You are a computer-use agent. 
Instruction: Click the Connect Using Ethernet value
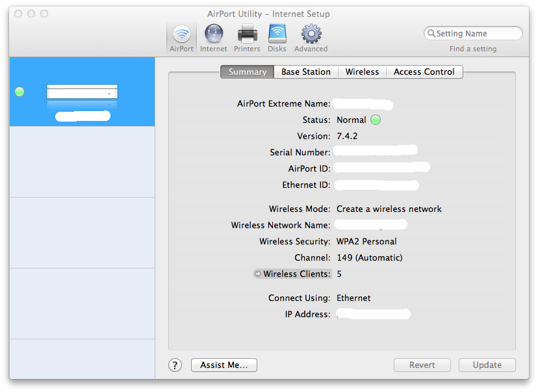pyautogui.click(x=353, y=298)
